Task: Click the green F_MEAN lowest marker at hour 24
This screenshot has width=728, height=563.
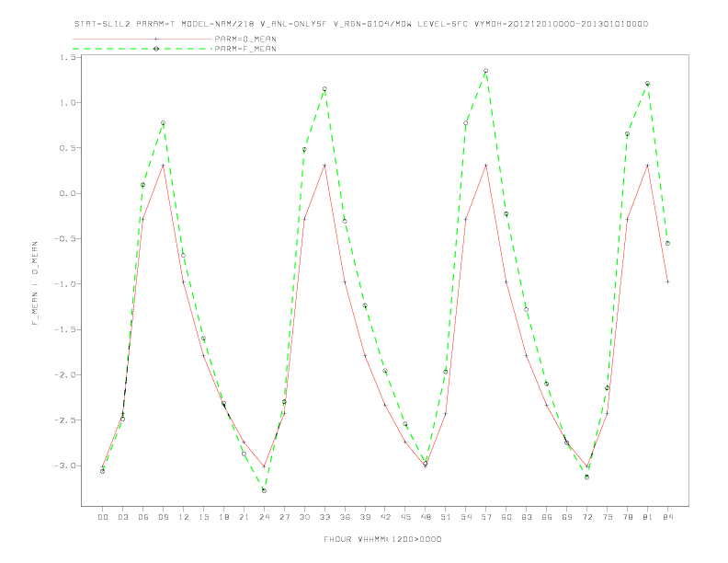Action: point(264,490)
